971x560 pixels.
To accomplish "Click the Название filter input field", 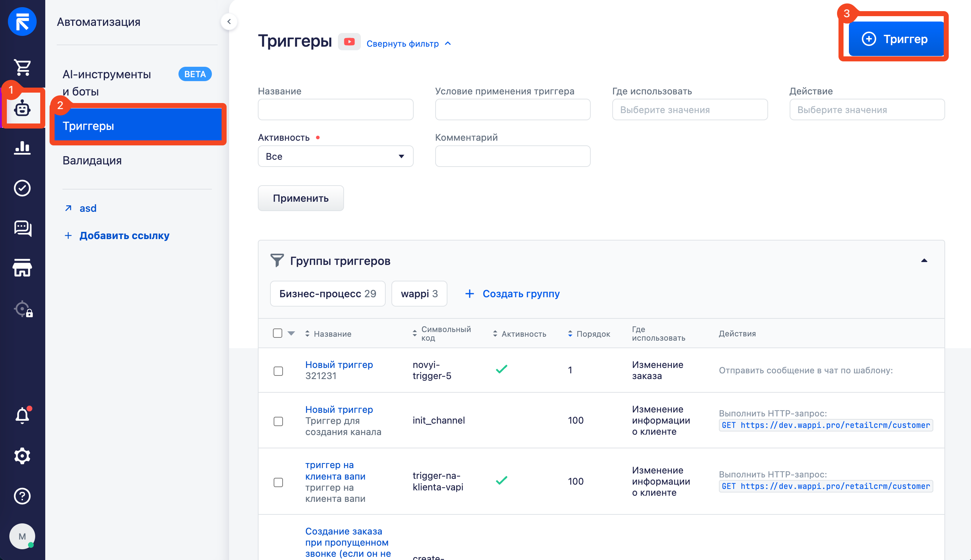I will (x=335, y=109).
